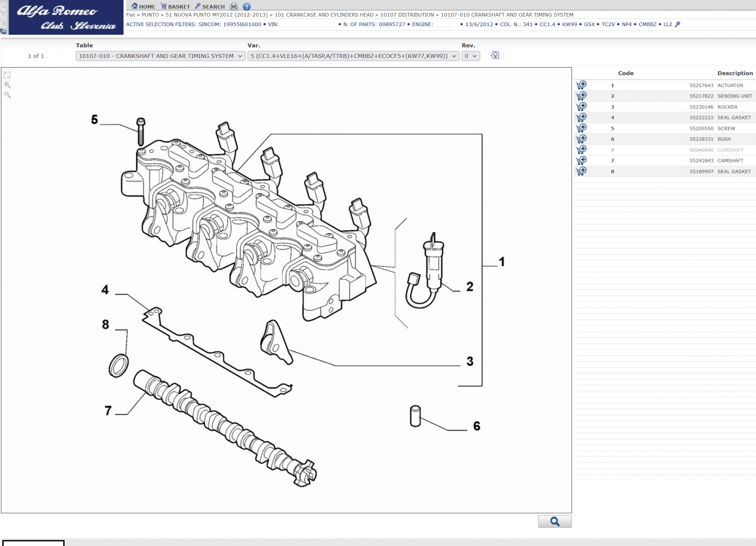The width and height of the screenshot is (756, 546).
Task: Click part code 55217822
Action: point(701,96)
